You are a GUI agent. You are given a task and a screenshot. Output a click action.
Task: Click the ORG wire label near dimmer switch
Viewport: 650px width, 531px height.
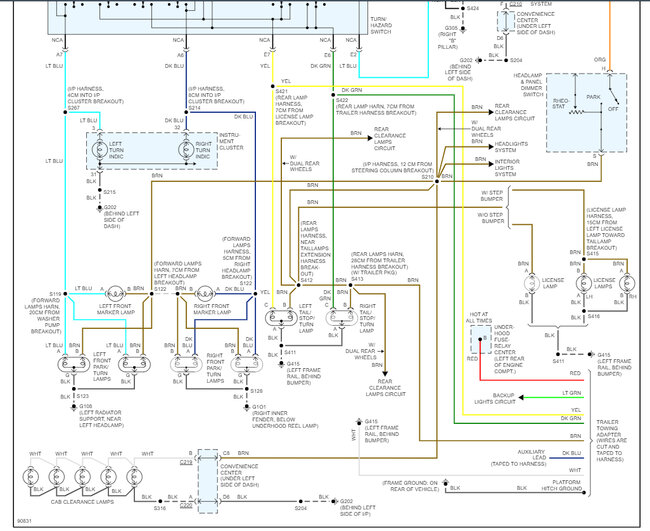[600, 60]
